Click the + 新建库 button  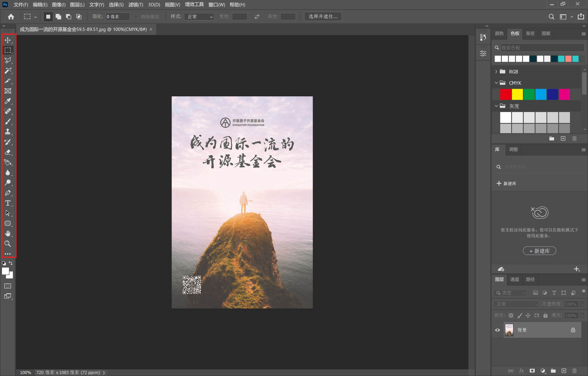point(539,251)
